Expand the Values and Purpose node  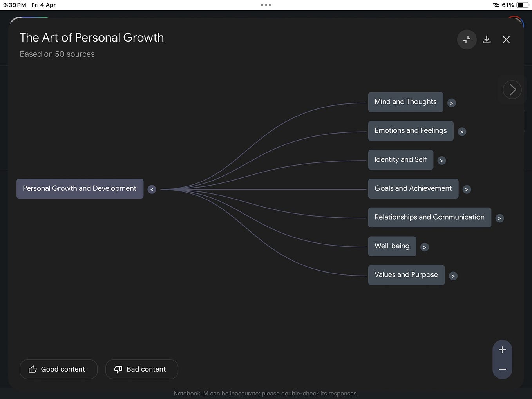tap(453, 276)
